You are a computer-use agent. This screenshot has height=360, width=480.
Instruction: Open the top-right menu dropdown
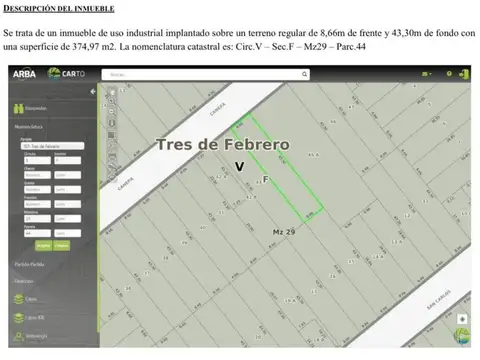(427, 74)
